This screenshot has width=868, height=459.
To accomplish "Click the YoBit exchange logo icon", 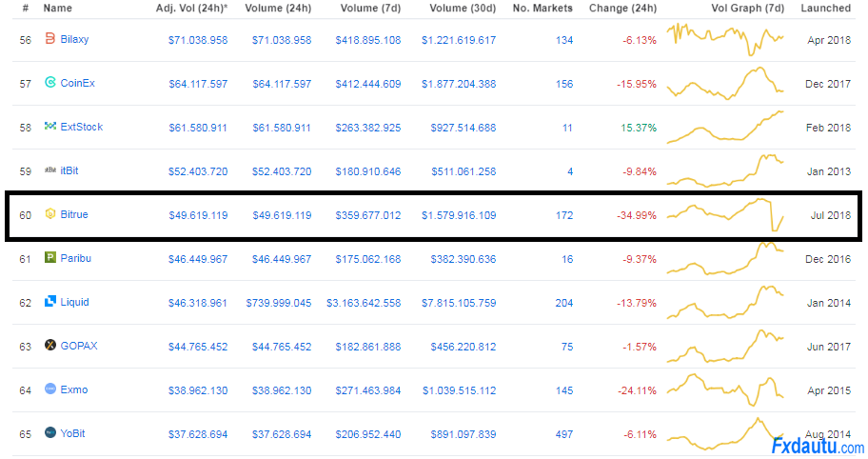I will click(51, 433).
